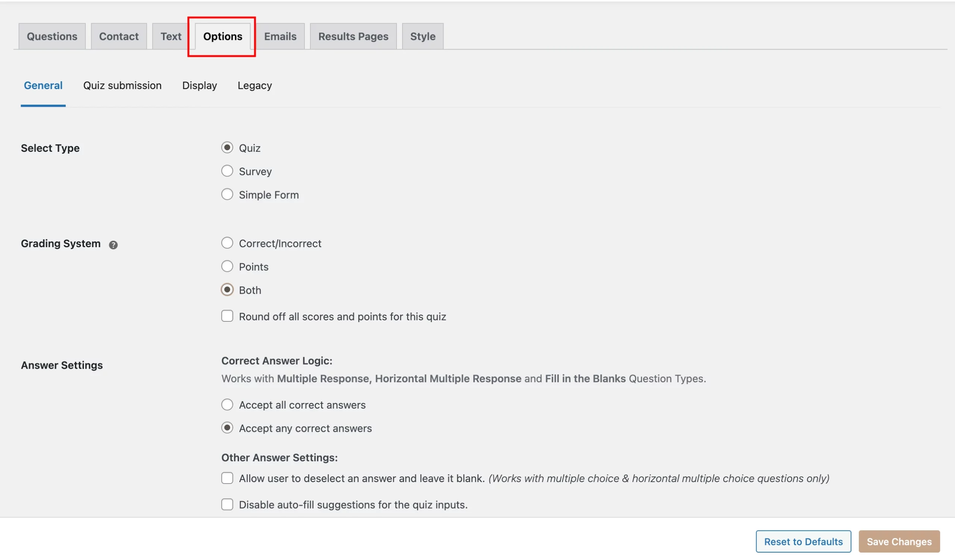Select Points as the grading system
Screen dimensions: 955x560
click(x=227, y=266)
